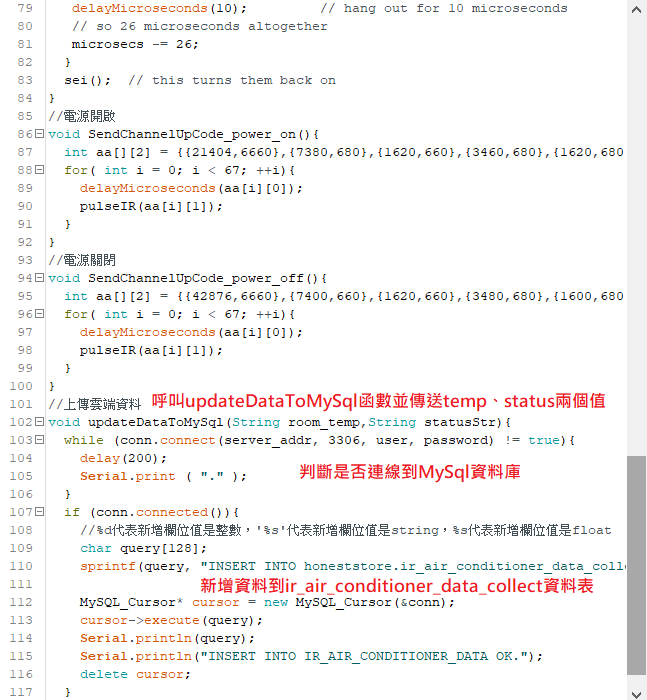Collapse the for loop on line 88

(39, 170)
